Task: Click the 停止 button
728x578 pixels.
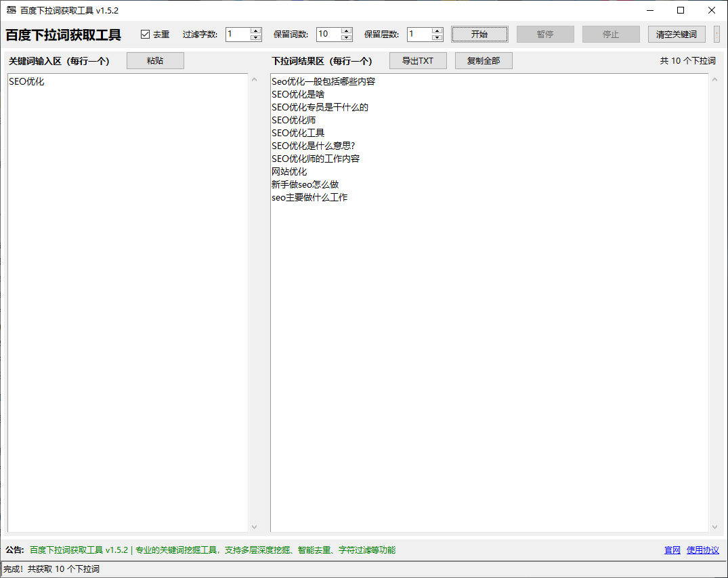Action: (x=611, y=35)
